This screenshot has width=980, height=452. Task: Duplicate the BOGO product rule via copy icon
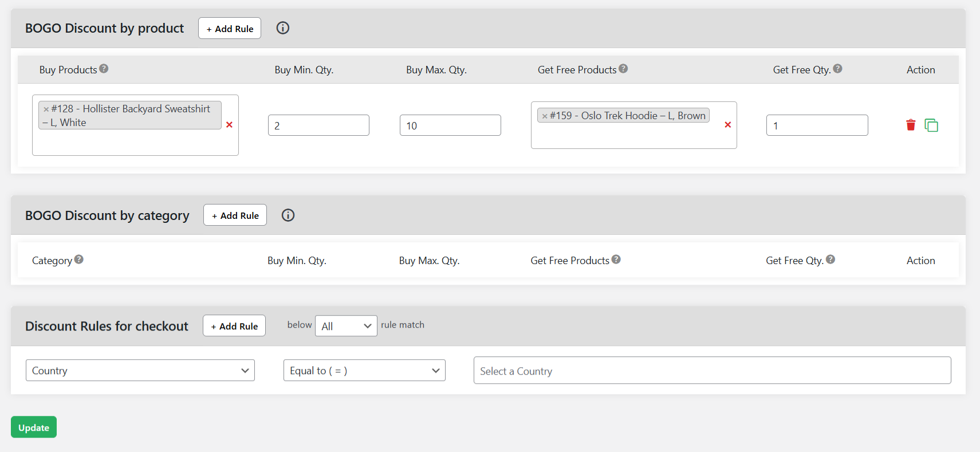pos(931,125)
